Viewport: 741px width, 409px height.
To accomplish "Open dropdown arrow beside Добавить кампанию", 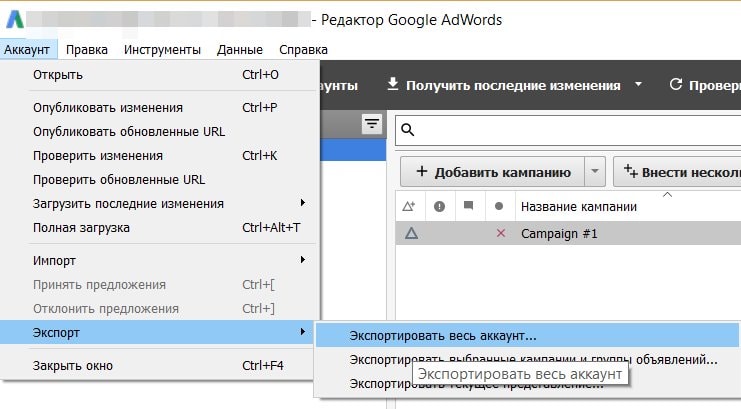I will click(x=596, y=172).
